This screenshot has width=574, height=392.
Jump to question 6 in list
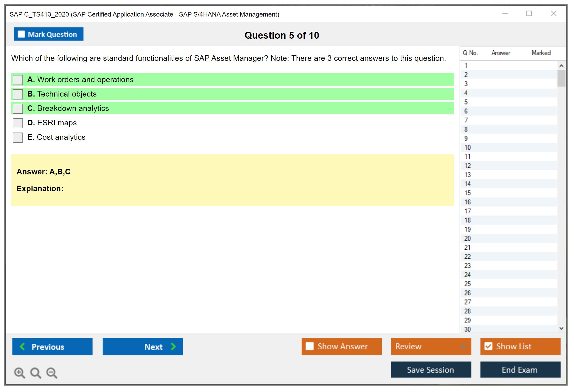tap(466, 111)
